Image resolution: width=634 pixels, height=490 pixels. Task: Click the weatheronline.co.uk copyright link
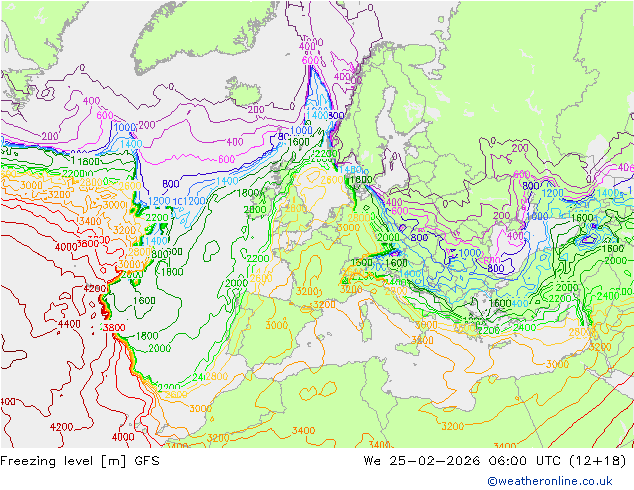point(550,481)
